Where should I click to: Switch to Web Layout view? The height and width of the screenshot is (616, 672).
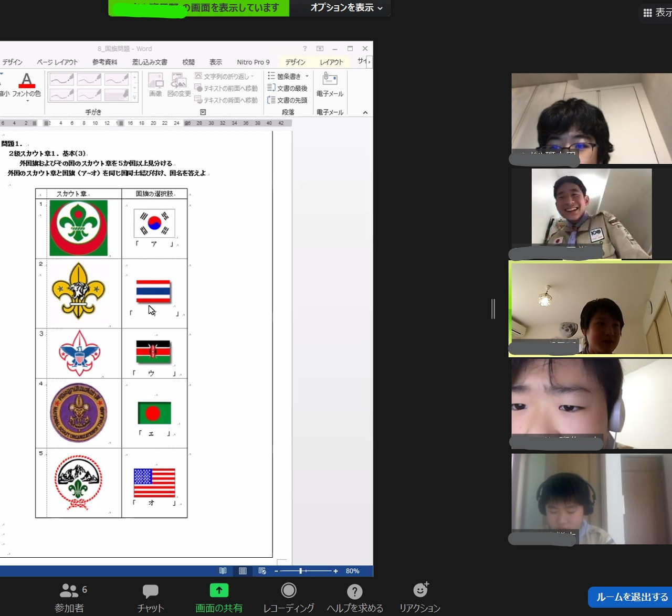click(262, 571)
